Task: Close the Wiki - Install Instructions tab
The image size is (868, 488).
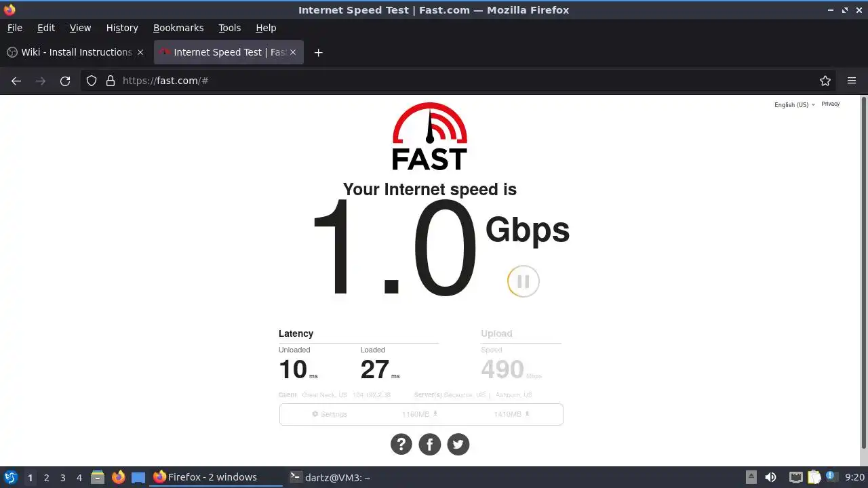Action: 140,52
